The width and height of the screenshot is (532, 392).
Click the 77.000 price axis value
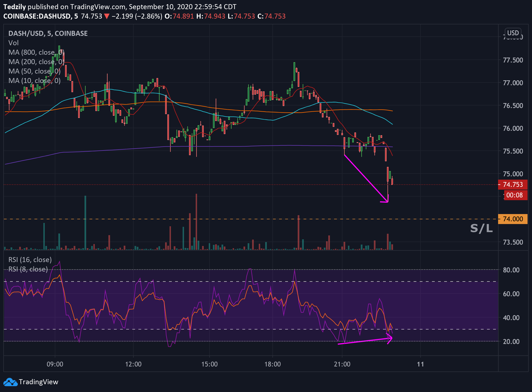[513, 83]
